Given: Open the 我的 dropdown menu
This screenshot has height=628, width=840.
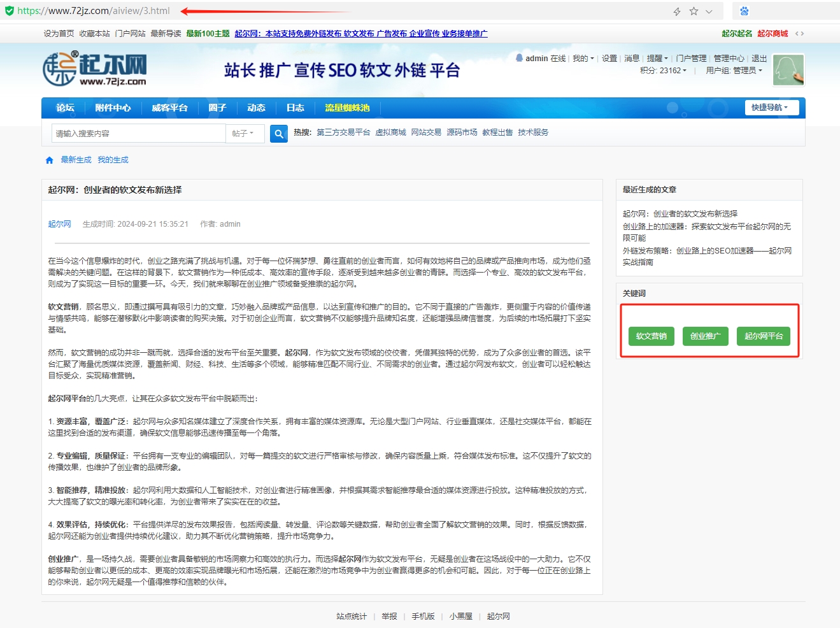Looking at the screenshot, I should [x=583, y=59].
